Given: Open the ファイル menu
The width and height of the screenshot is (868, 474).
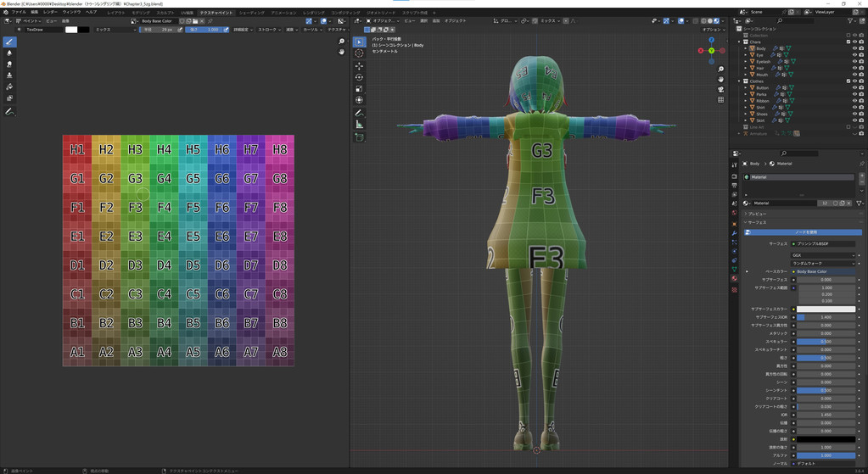Looking at the screenshot, I should [18, 13].
